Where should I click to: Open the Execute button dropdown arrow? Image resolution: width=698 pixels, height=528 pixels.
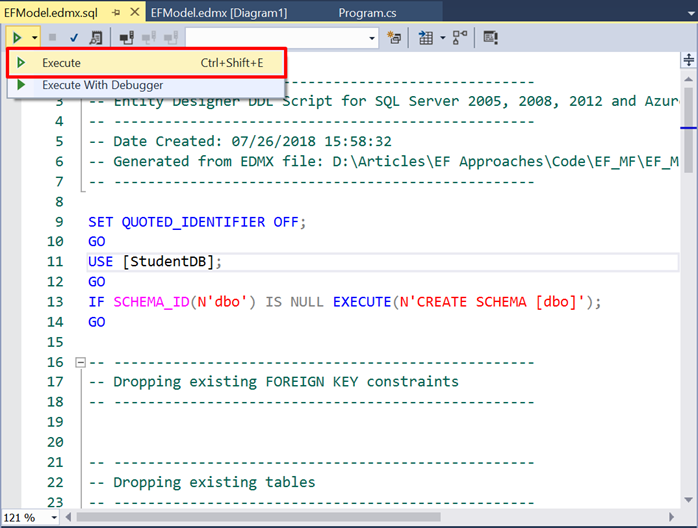coord(34,38)
